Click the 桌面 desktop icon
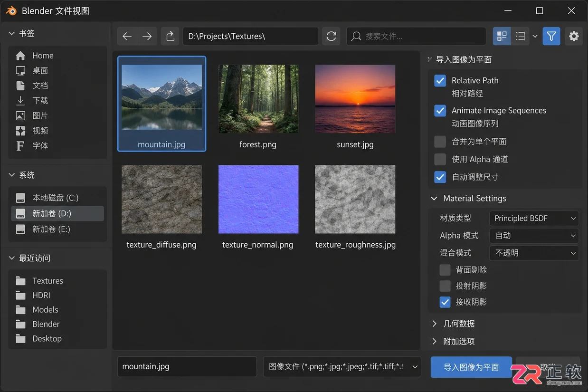This screenshot has width=588, height=392. [20, 71]
